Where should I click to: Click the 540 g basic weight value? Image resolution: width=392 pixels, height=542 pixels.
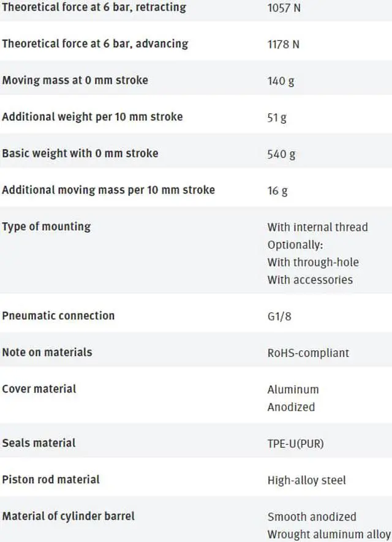[x=281, y=154]
